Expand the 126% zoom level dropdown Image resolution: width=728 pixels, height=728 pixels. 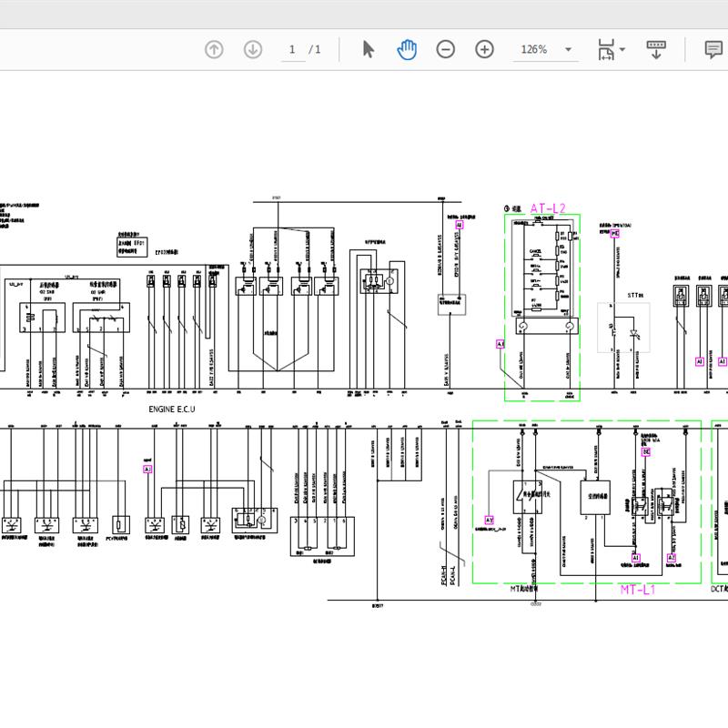tap(569, 50)
